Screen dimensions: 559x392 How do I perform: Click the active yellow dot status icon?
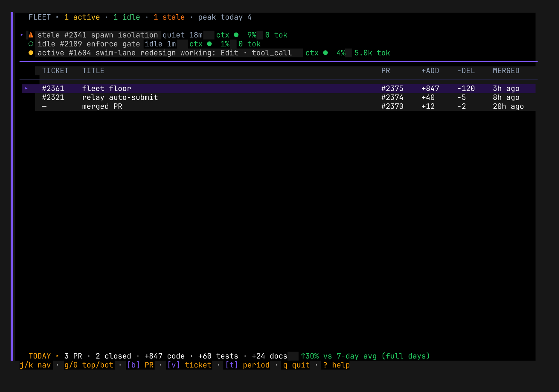(31, 53)
